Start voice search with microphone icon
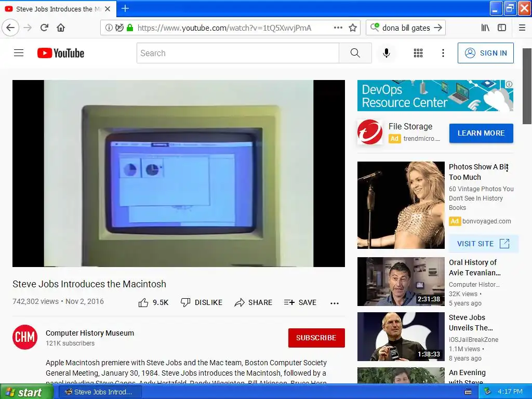This screenshot has height=399, width=532. tap(387, 53)
